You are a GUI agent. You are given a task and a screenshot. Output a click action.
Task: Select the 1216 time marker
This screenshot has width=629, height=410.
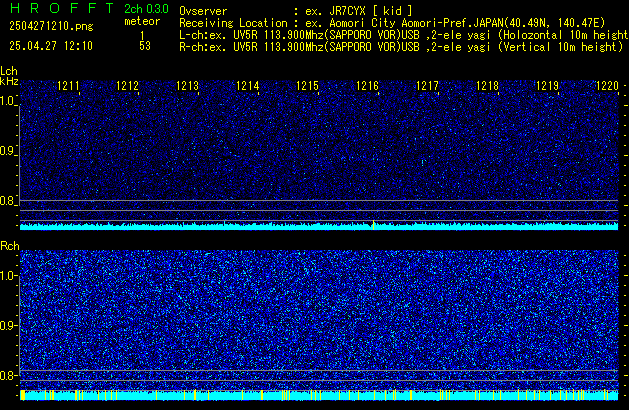pos(367,86)
